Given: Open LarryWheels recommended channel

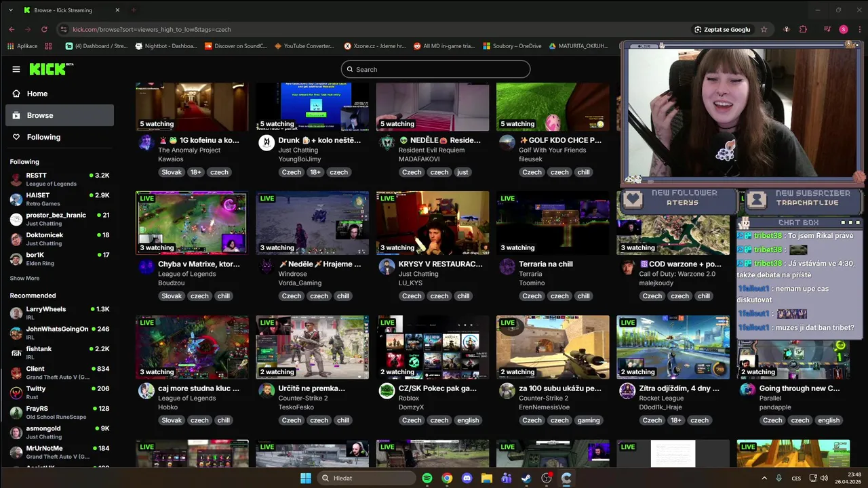Looking at the screenshot, I should pos(60,313).
